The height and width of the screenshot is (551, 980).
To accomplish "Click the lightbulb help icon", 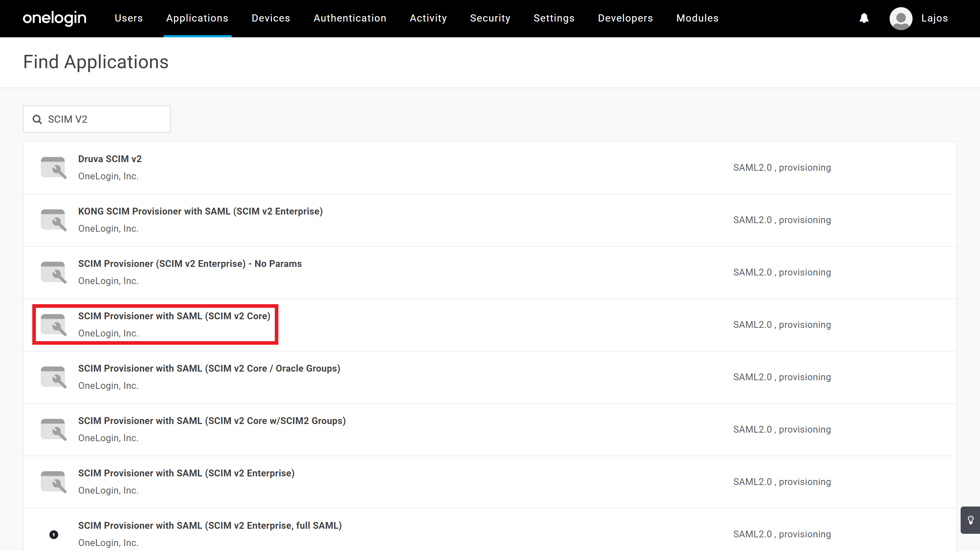I will pos(970,520).
